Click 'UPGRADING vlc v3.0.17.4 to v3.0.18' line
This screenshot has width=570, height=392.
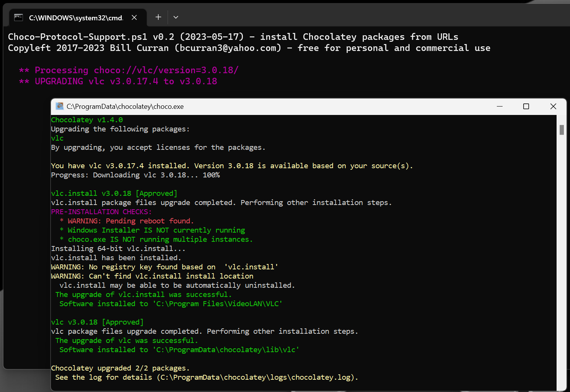[x=118, y=81]
